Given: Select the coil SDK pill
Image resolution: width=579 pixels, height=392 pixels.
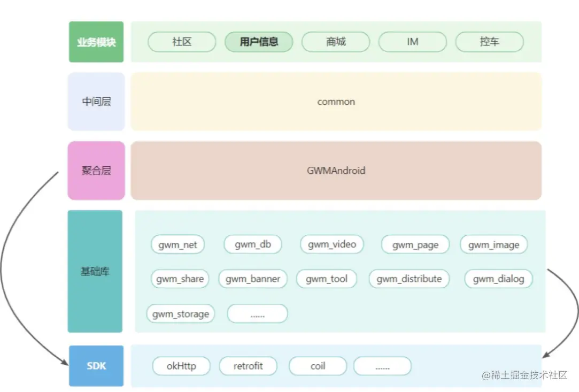Looking at the screenshot, I should pyautogui.click(x=318, y=366).
